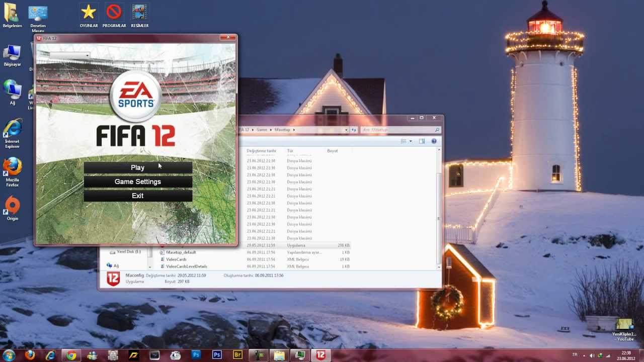Click the TR language indicator in tray
The width and height of the screenshot is (644, 362).
coord(575,355)
